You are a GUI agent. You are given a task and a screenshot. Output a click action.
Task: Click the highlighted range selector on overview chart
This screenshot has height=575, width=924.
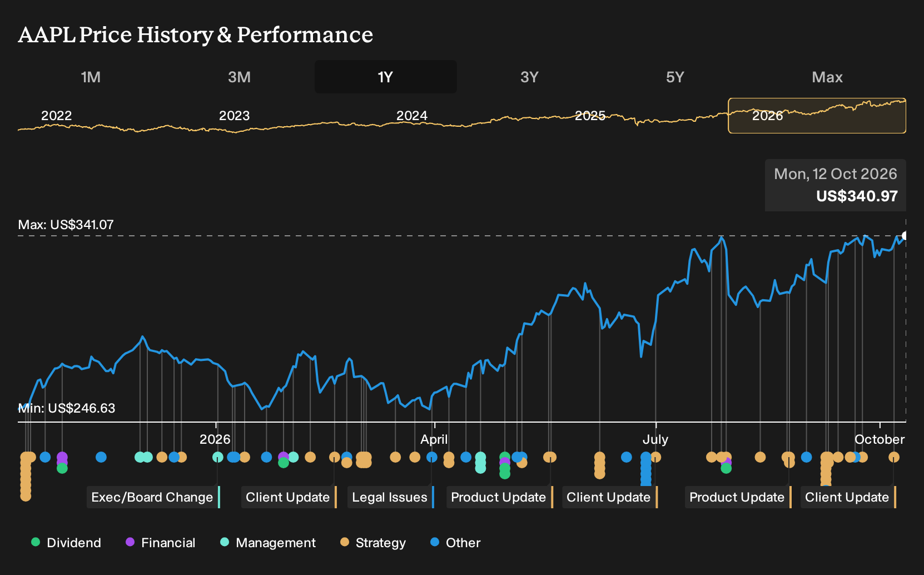[x=817, y=116]
